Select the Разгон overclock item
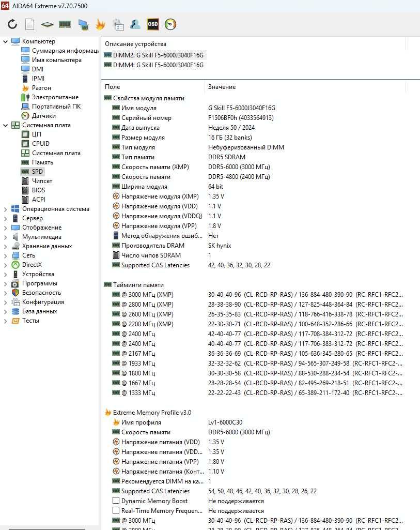Image resolution: width=420 pixels, height=530 pixels. tap(36, 88)
